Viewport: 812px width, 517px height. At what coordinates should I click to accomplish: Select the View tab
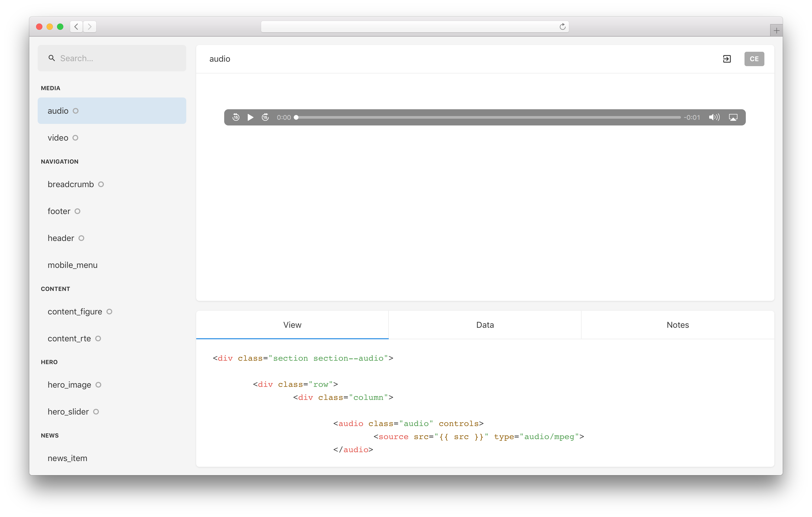pyautogui.click(x=292, y=325)
